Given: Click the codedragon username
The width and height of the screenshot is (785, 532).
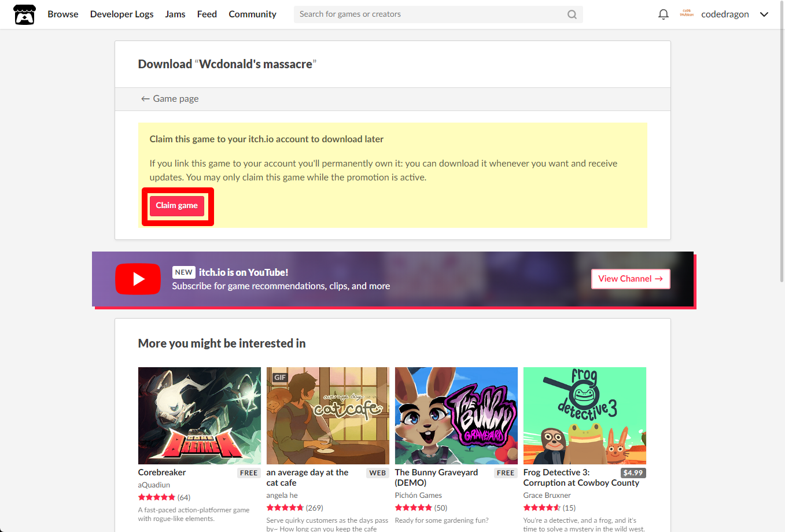Looking at the screenshot, I should [x=725, y=14].
